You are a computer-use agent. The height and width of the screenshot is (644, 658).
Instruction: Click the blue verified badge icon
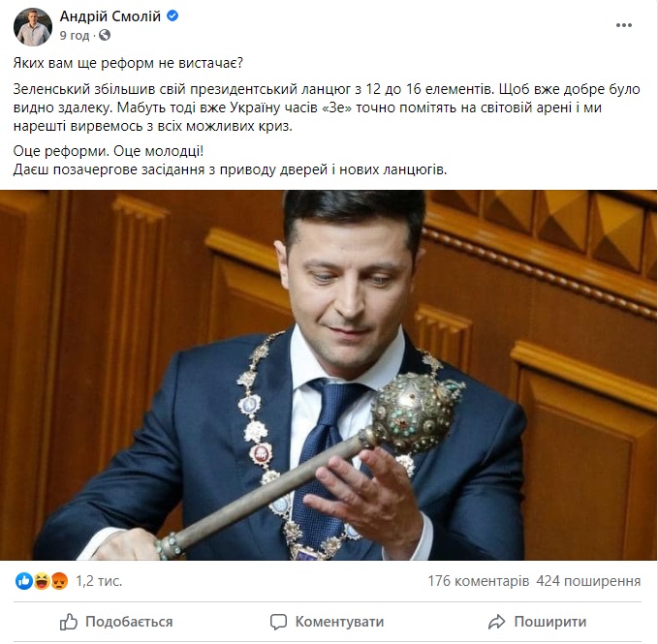pyautogui.click(x=172, y=15)
